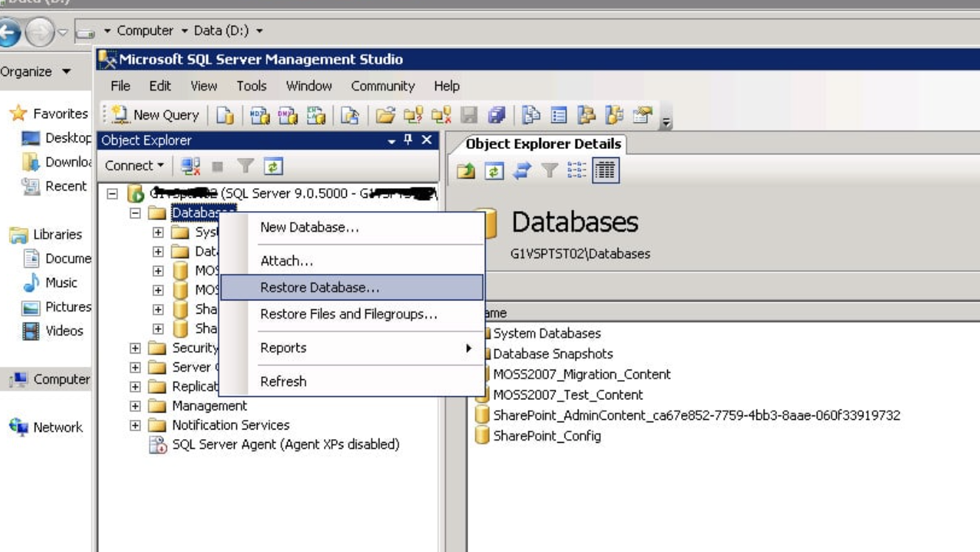The image size is (980, 552).
Task: Open the Connect dropdown in Object Explorer
Action: click(x=134, y=166)
